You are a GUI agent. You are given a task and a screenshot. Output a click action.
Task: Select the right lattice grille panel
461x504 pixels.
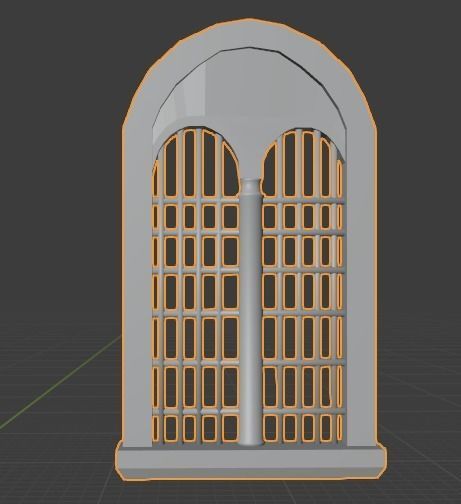click(x=303, y=288)
